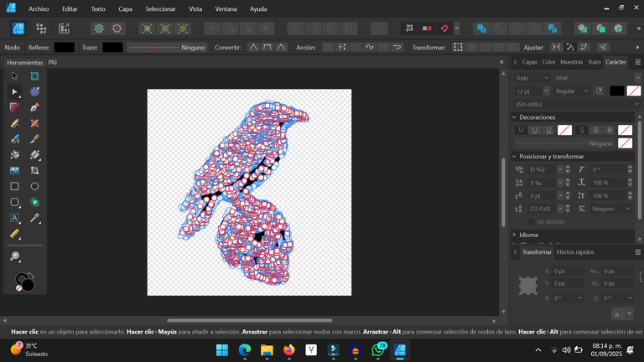Screen dimensions: 644x362
Task: Select the Corner tool
Action: (14, 107)
